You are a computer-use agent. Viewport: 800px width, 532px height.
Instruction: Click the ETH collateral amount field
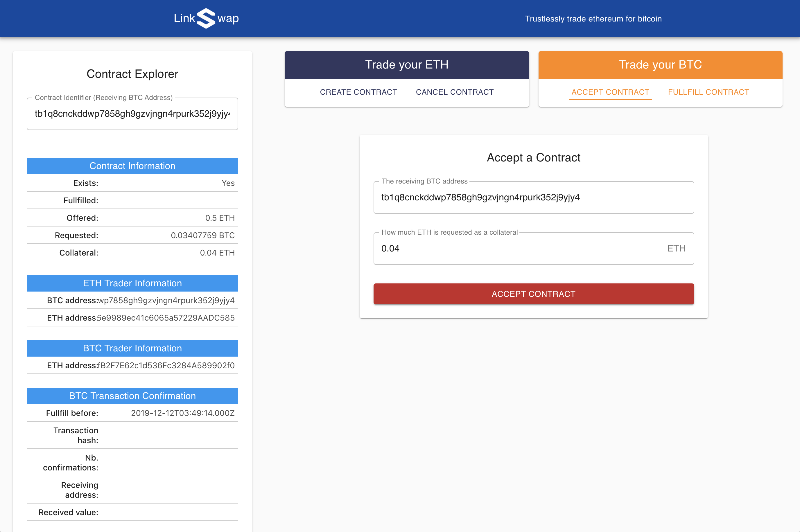coord(519,248)
